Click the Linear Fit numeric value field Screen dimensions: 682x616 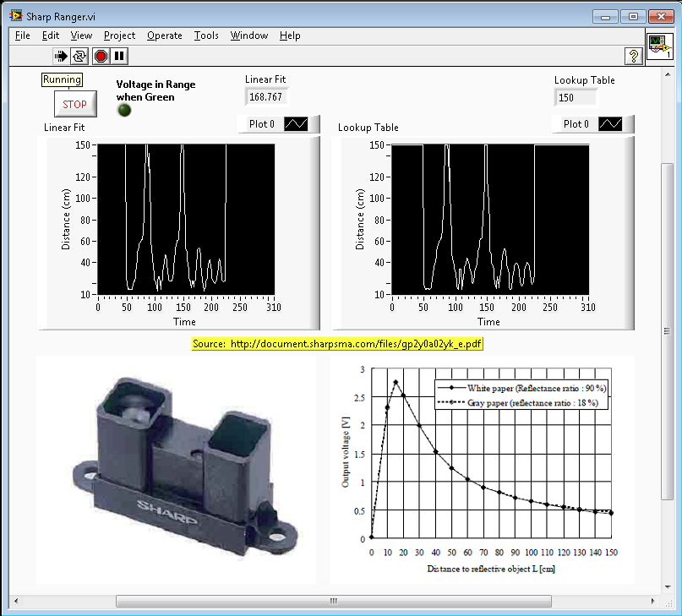266,96
